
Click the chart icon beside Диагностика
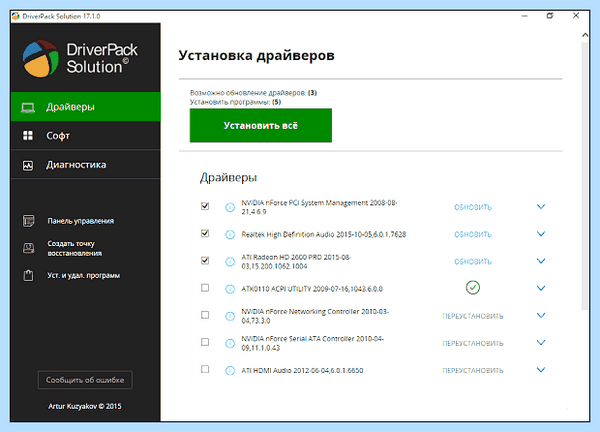pos(28,165)
